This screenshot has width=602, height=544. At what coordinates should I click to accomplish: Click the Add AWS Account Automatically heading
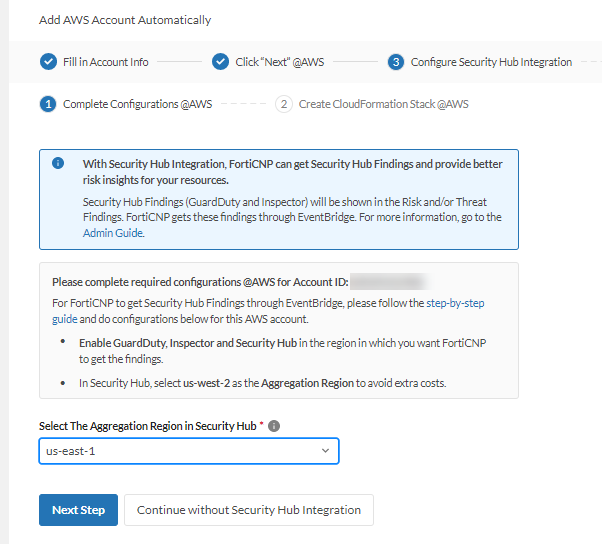point(125,20)
